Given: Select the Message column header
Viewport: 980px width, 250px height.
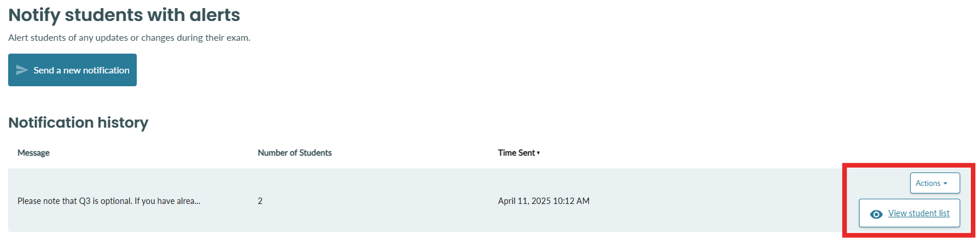Looking at the screenshot, I should tap(33, 153).
